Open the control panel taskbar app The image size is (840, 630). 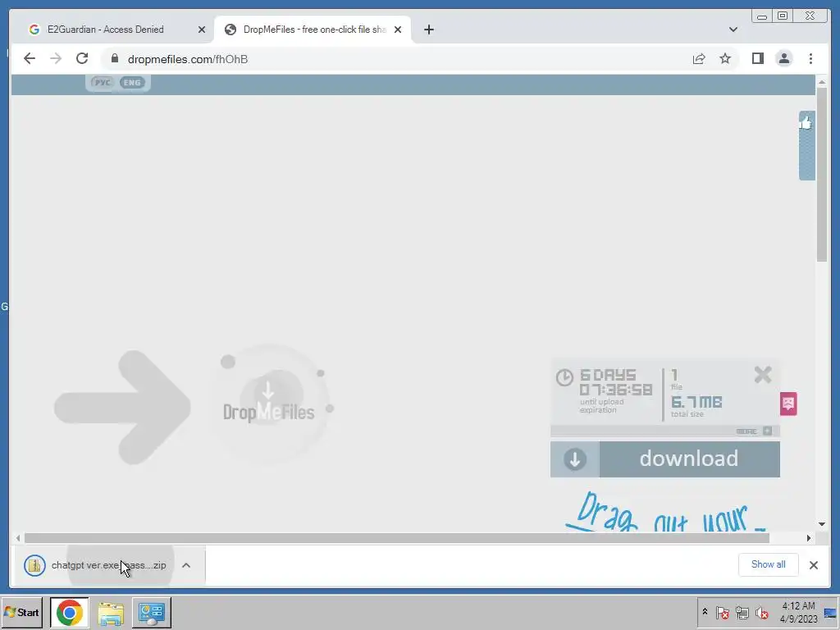pos(152,612)
